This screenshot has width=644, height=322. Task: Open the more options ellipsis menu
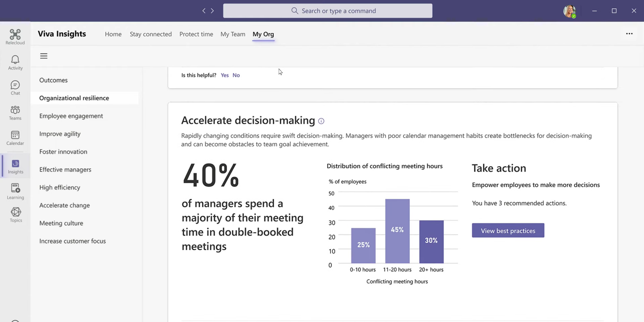pos(629,34)
